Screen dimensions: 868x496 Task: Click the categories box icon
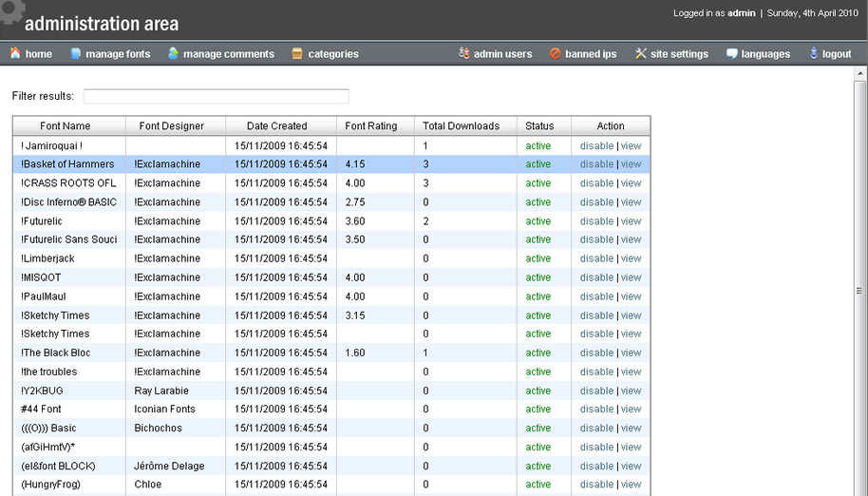297,54
